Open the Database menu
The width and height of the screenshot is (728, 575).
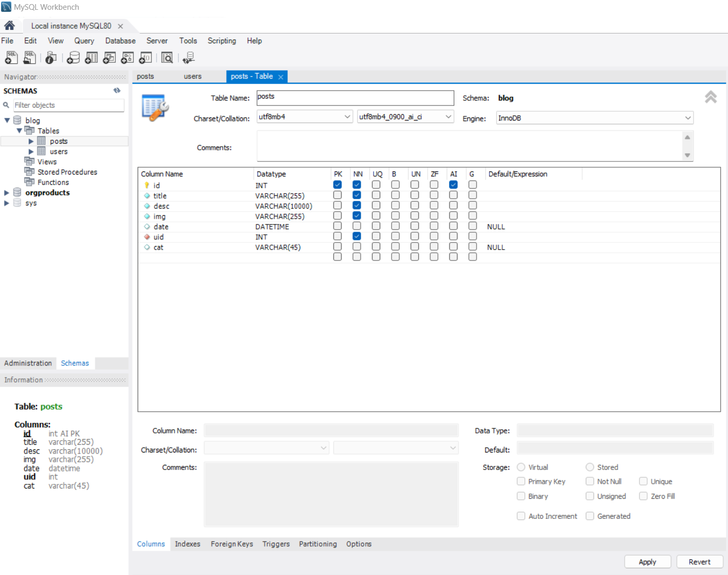pos(121,41)
